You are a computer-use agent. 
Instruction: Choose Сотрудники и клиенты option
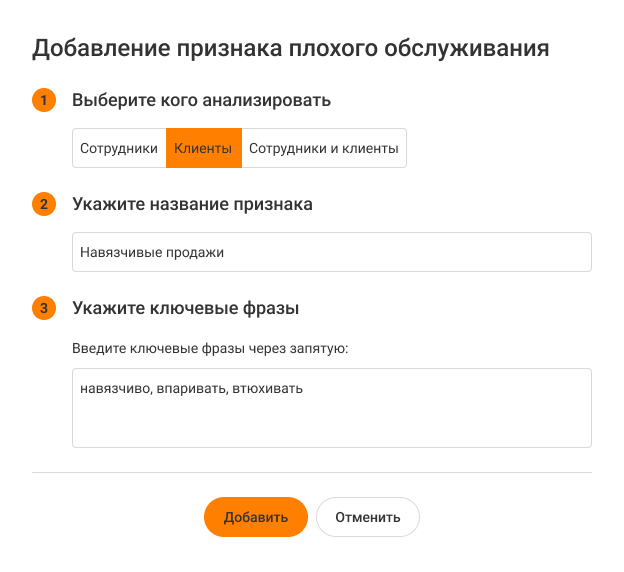click(324, 148)
